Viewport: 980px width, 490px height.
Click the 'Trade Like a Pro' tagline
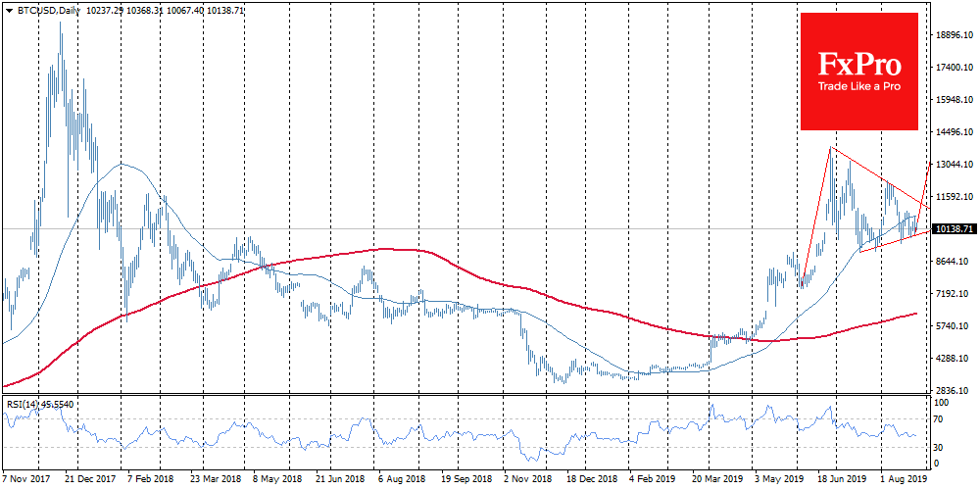(859, 87)
